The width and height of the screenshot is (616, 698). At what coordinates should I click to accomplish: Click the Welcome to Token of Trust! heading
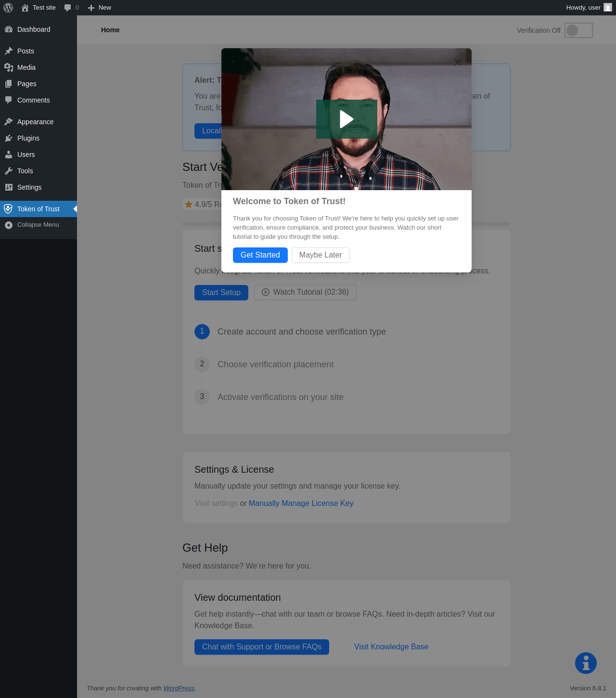289,201
